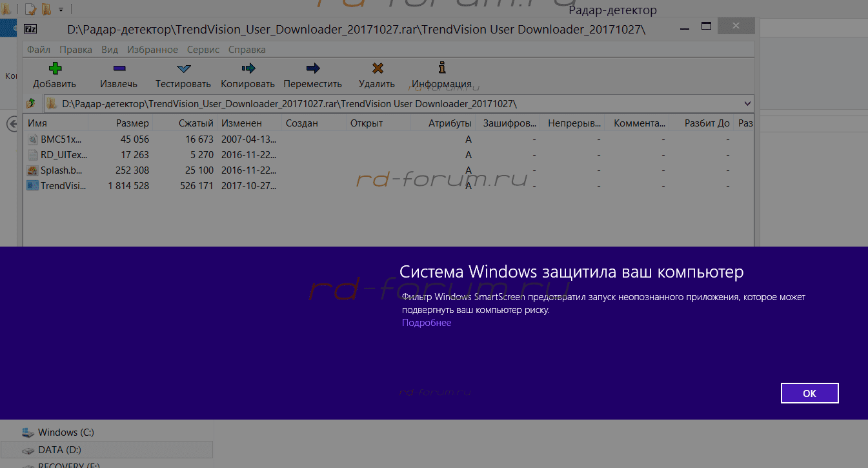Click the Тестировать checkmark toolbar icon
The height and width of the screenshot is (468, 868).
183,68
